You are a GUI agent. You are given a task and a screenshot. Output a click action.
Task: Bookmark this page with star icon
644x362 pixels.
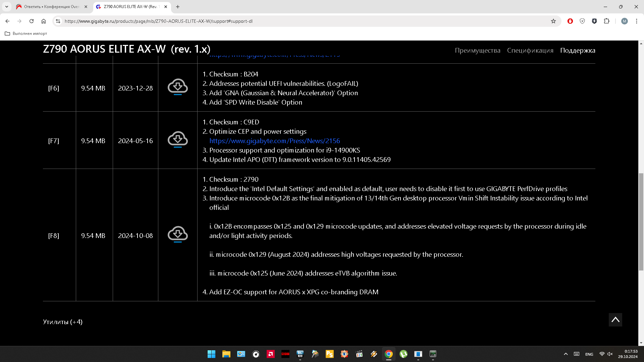coord(553,21)
